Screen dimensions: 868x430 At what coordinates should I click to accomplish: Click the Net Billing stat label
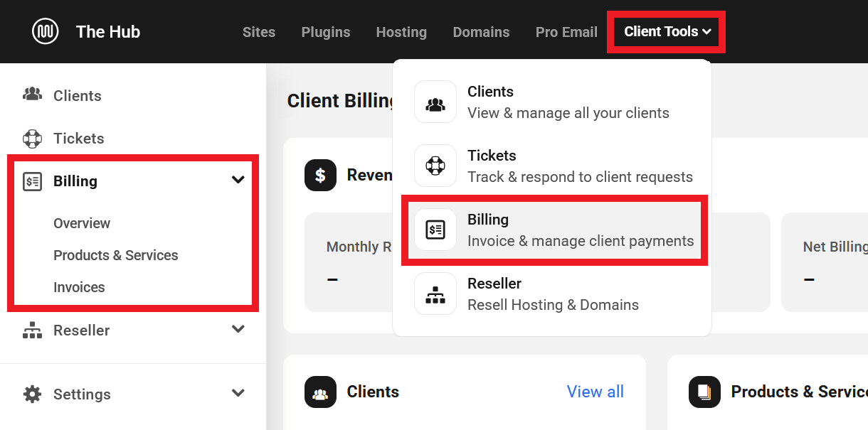click(835, 247)
